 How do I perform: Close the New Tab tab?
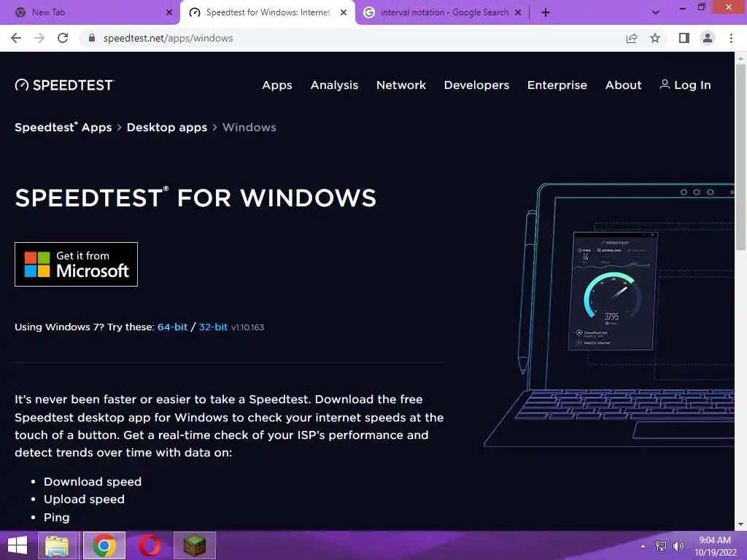(x=169, y=12)
